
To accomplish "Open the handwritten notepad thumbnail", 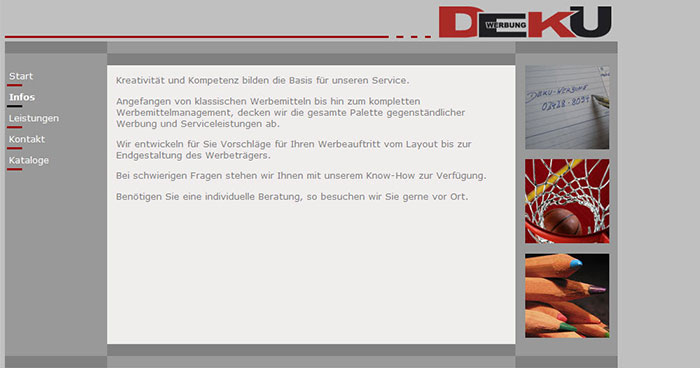I will tap(567, 107).
